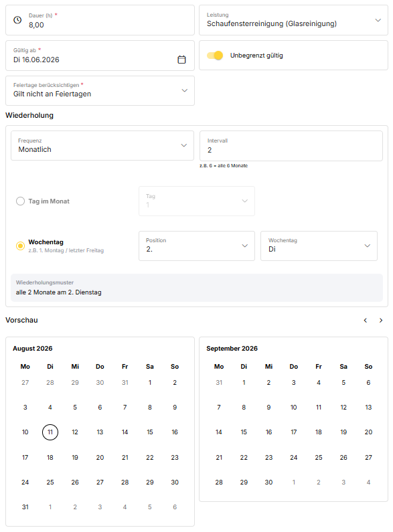
Task: Click the Gültig ab date field
Action: click(100, 56)
